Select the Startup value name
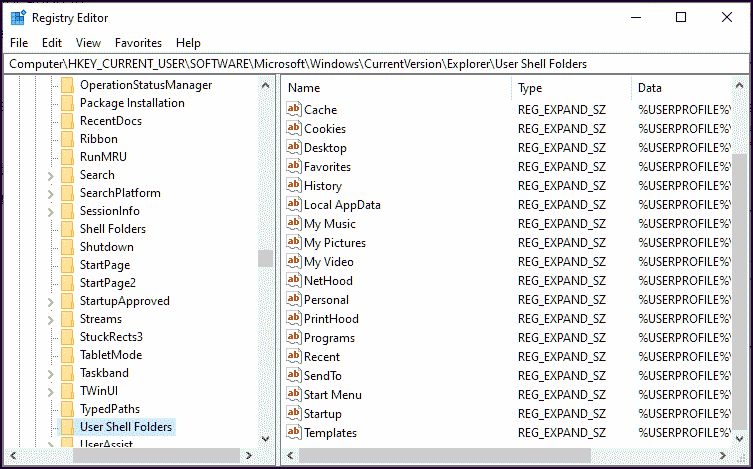 coord(323,414)
